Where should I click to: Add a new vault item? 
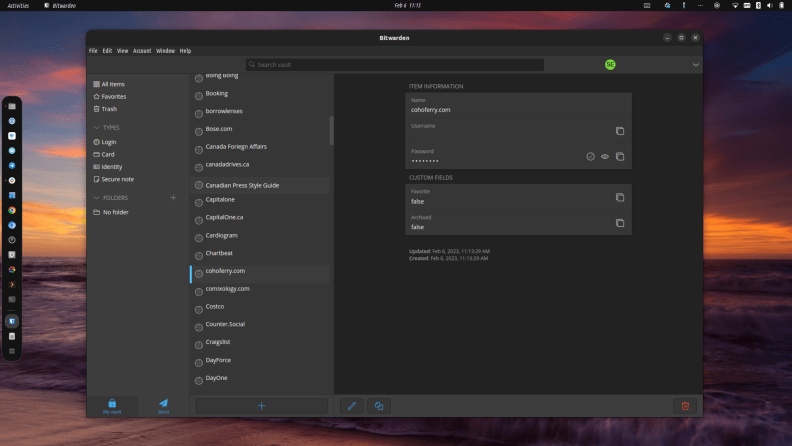[x=262, y=406]
